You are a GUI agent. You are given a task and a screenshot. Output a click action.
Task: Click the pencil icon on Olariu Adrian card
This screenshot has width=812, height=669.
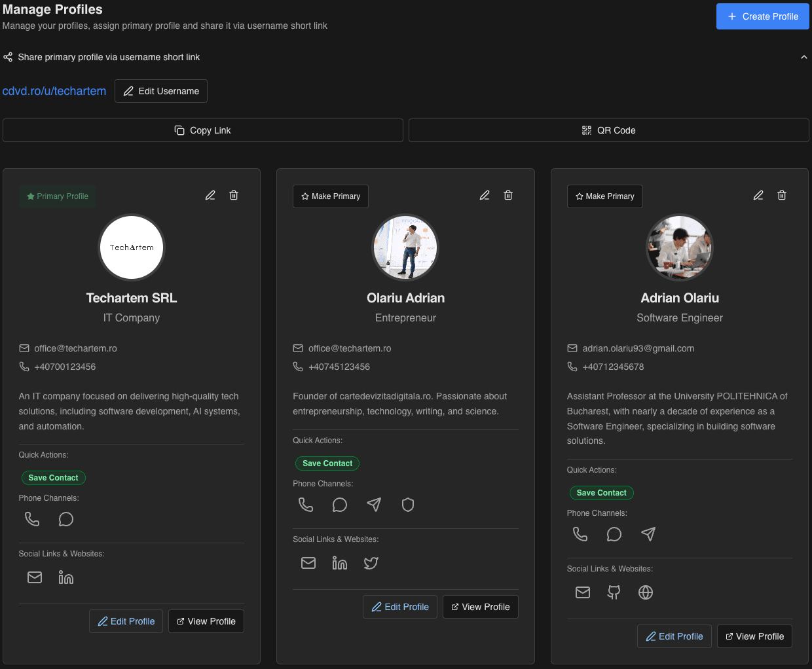[x=485, y=195]
